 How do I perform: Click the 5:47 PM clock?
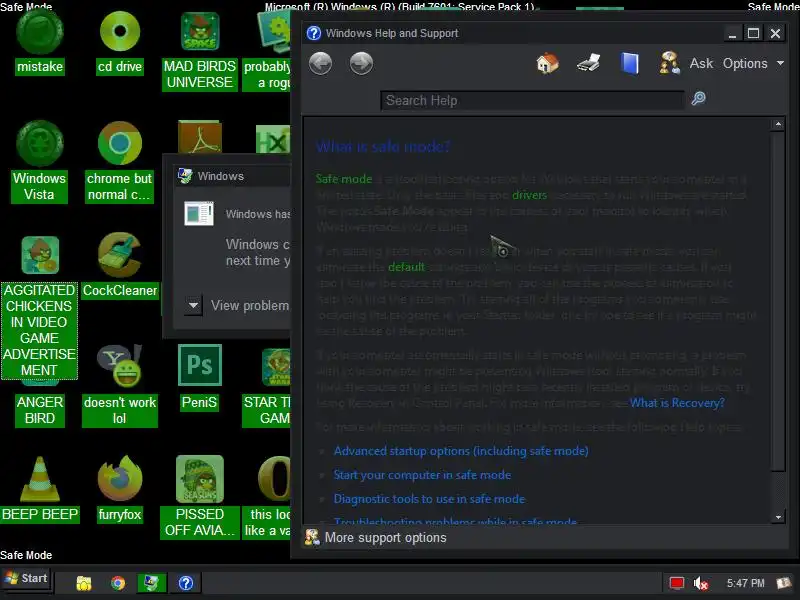pyautogui.click(x=745, y=583)
